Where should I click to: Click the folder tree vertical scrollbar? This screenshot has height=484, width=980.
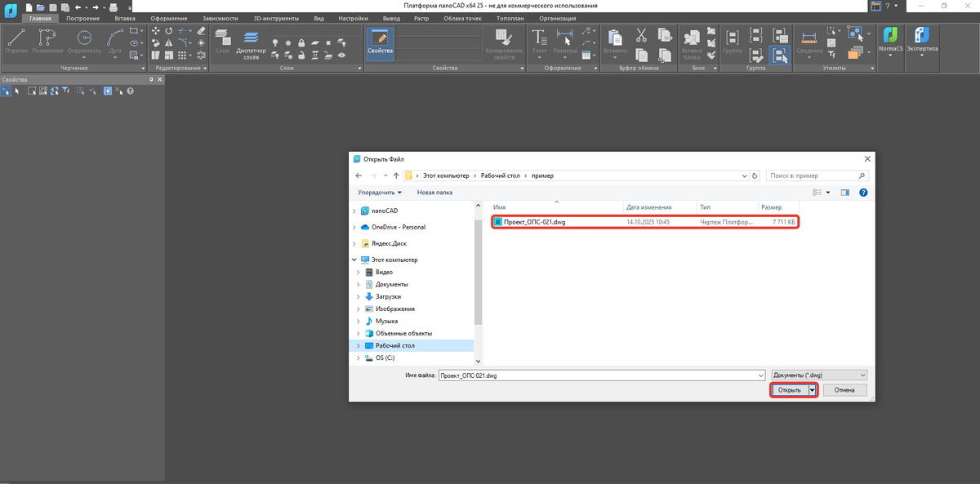click(x=478, y=274)
